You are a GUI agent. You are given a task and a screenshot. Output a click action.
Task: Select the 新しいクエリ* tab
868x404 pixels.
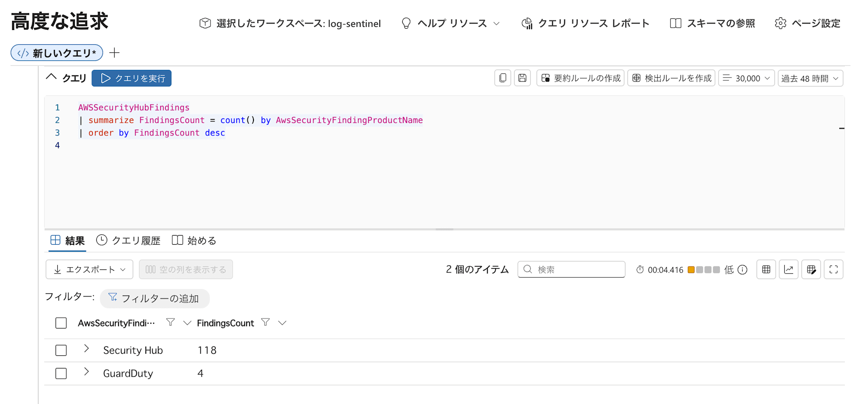[57, 53]
